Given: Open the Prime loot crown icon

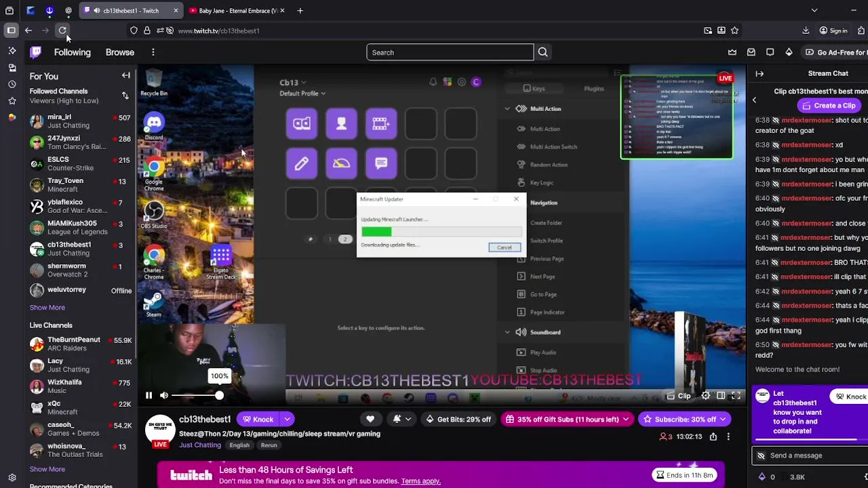Looking at the screenshot, I should [x=732, y=52].
